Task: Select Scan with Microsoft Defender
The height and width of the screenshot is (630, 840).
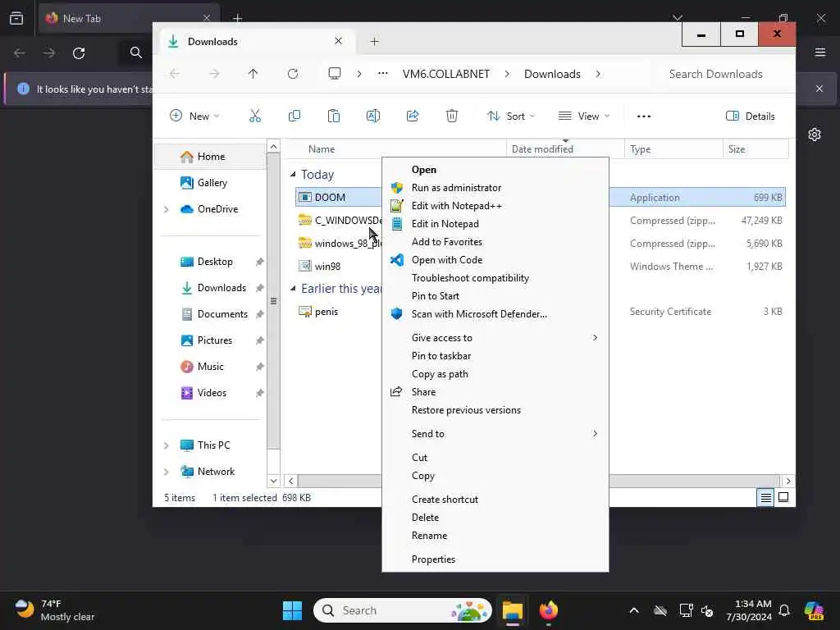Action: point(495,314)
